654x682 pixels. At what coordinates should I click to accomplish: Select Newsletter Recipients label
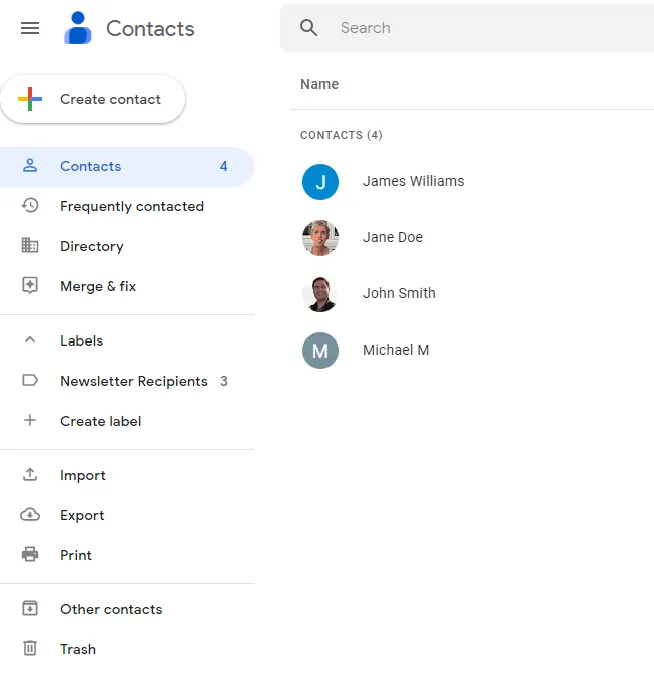pyautogui.click(x=127, y=381)
